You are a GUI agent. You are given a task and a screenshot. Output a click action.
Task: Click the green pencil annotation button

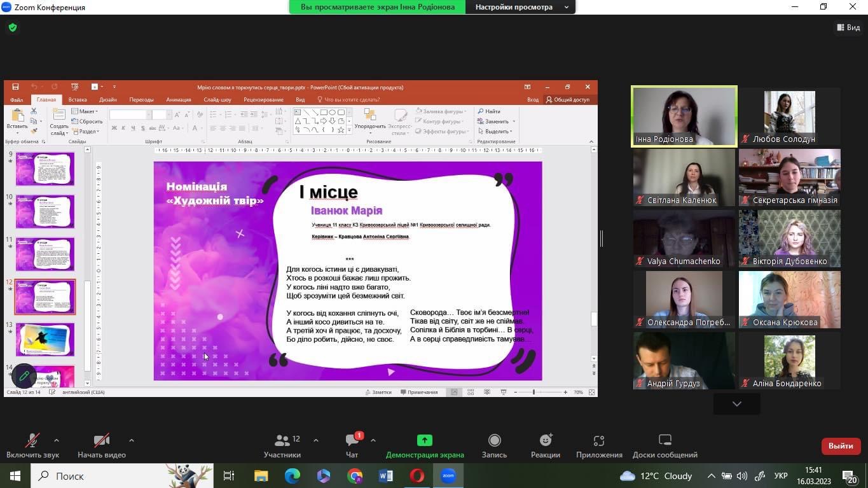tap(24, 376)
